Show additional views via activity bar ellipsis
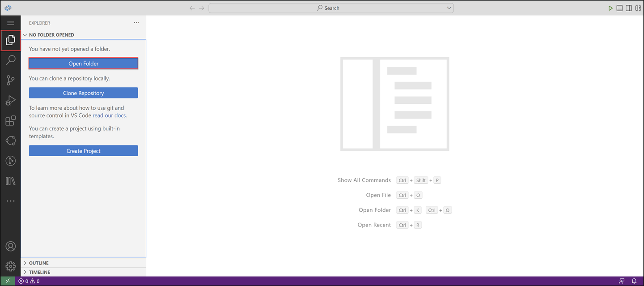Image resolution: width=644 pixels, height=286 pixels. tap(11, 201)
